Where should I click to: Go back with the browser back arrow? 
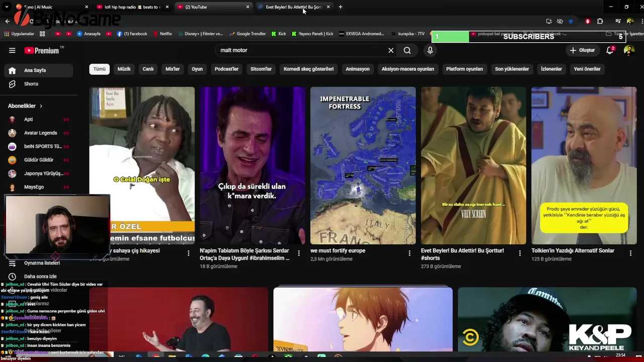[x=7, y=21]
